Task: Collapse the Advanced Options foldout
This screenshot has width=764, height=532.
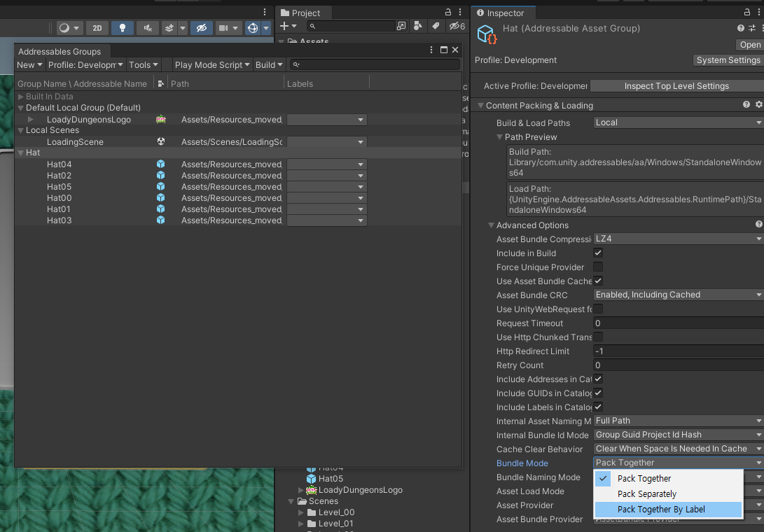Action: click(x=491, y=225)
